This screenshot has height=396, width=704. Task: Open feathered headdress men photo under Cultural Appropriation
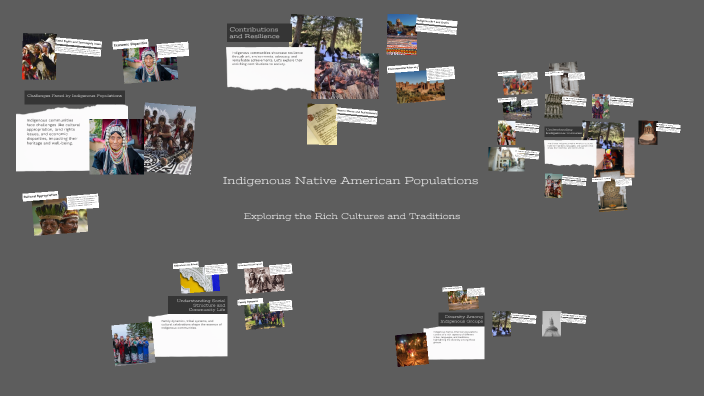click(60, 218)
